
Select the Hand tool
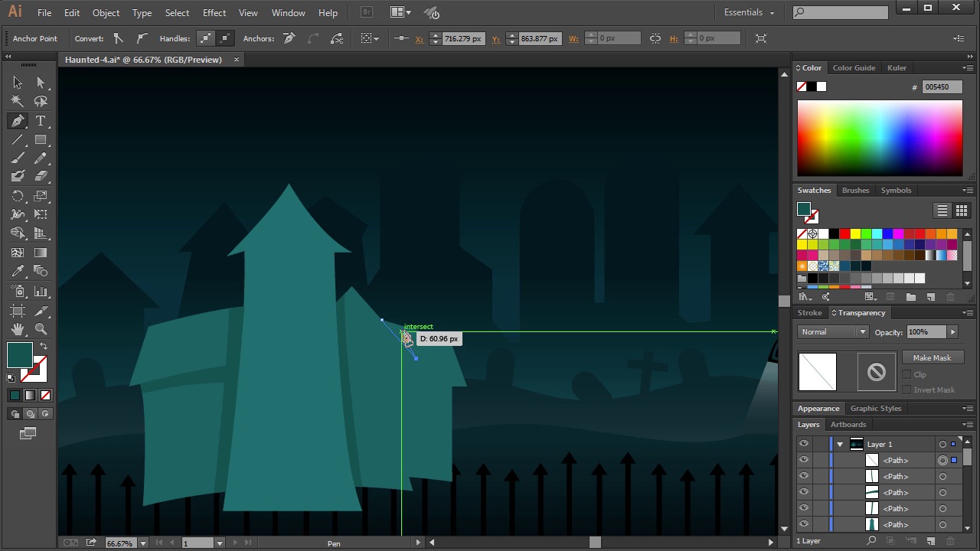pyautogui.click(x=18, y=329)
